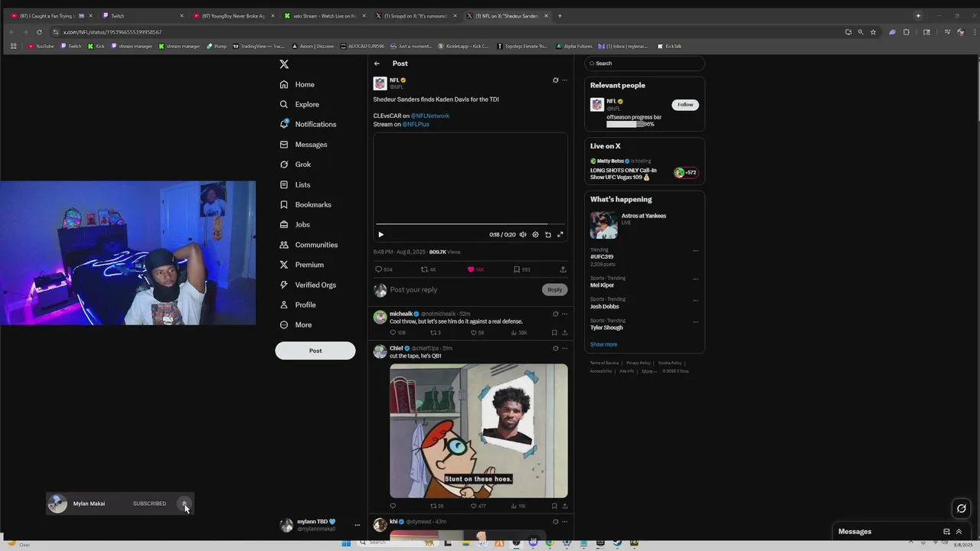The width and height of the screenshot is (980, 551).
Task: Click the Reply button
Action: pyautogui.click(x=555, y=289)
